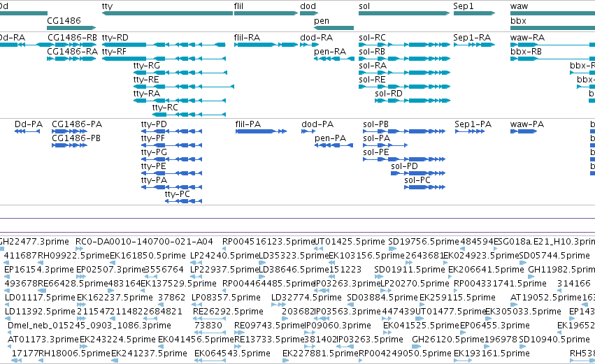Open the tty-PC protein label
595x364 pixels.
[x=178, y=194]
